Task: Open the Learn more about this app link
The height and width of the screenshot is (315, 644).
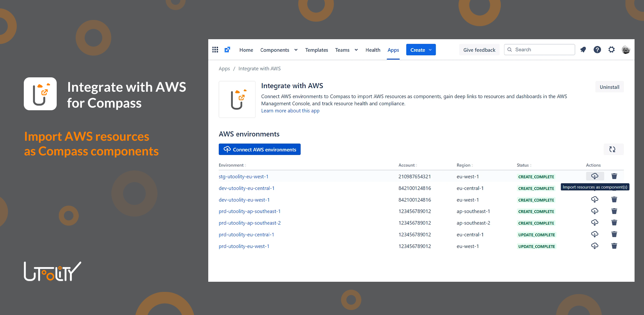Action: [x=290, y=111]
